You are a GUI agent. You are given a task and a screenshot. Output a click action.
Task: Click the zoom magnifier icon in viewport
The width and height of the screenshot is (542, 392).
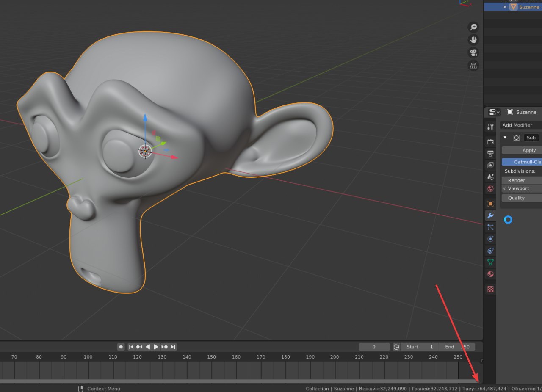(473, 27)
